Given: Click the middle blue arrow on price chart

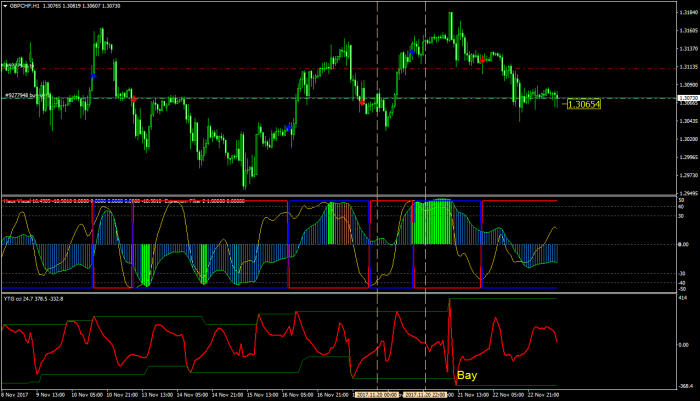Looking at the screenshot, I should tap(289, 127).
